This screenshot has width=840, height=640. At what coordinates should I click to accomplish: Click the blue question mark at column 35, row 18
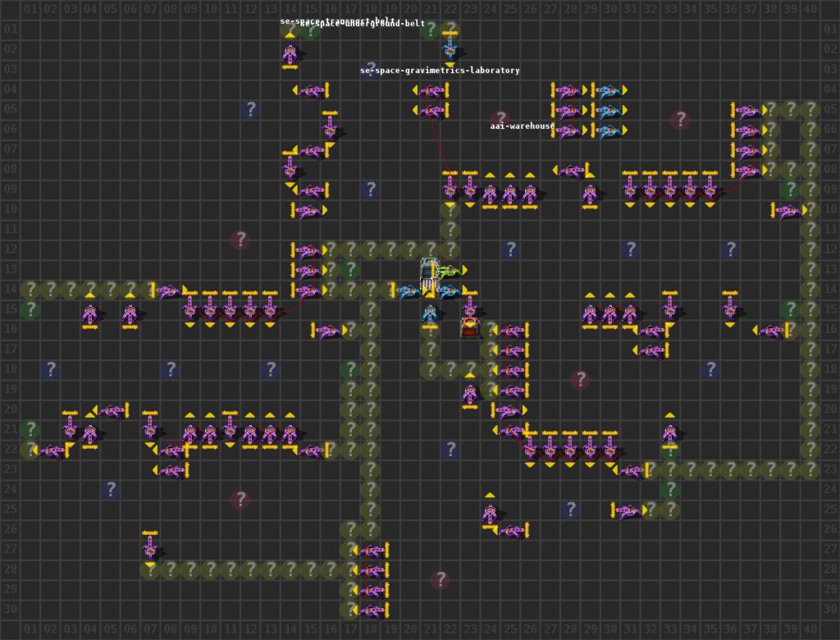(710, 369)
